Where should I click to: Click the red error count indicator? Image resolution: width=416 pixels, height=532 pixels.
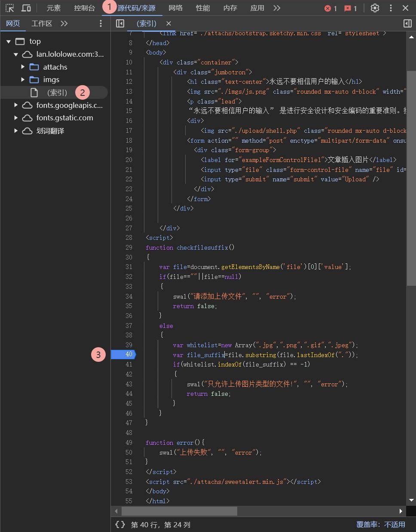330,8
